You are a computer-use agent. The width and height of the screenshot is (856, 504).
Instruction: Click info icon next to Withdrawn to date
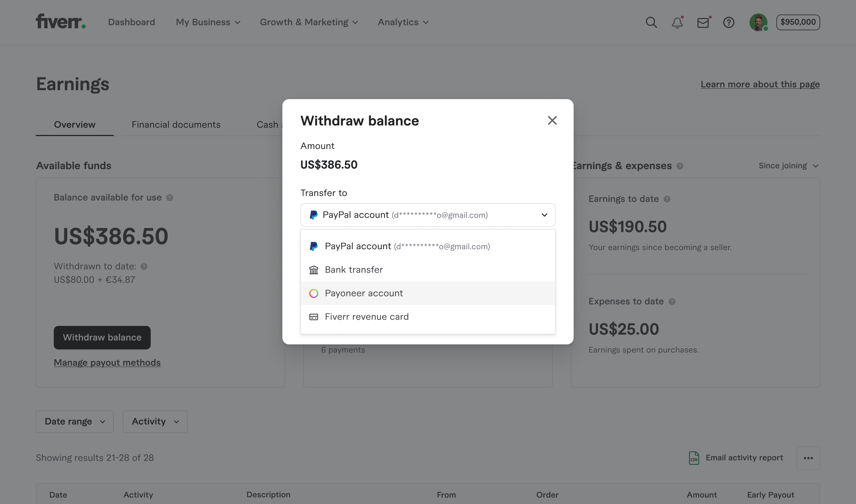click(x=144, y=267)
